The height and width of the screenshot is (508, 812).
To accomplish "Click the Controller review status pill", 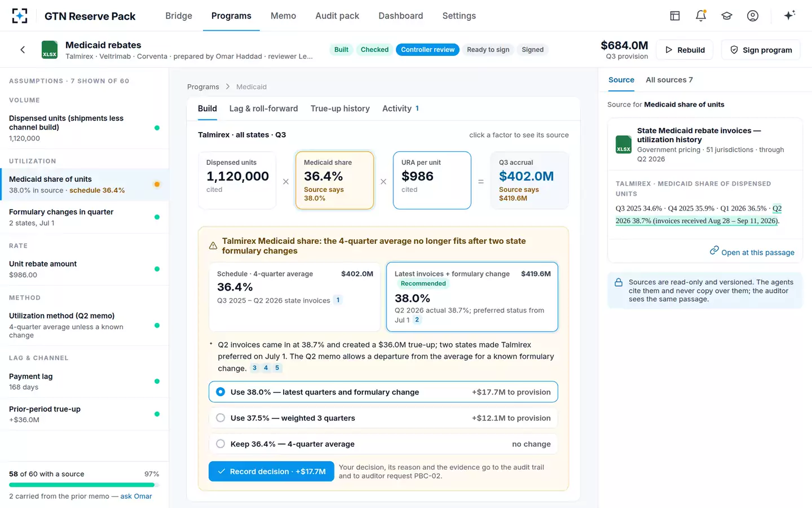I will click(427, 50).
